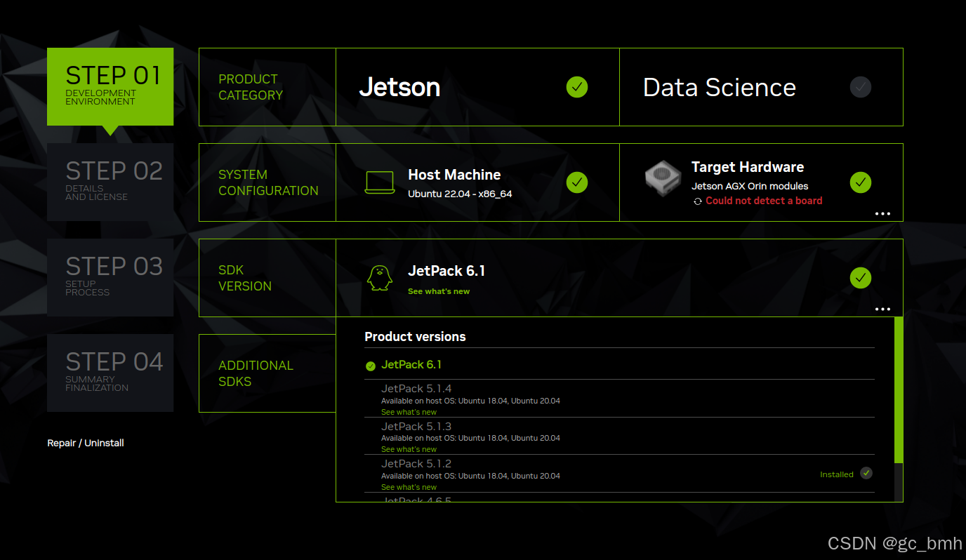Select the JetPack 6.1 radio in Product versions
This screenshot has width=966, height=560.
371,366
